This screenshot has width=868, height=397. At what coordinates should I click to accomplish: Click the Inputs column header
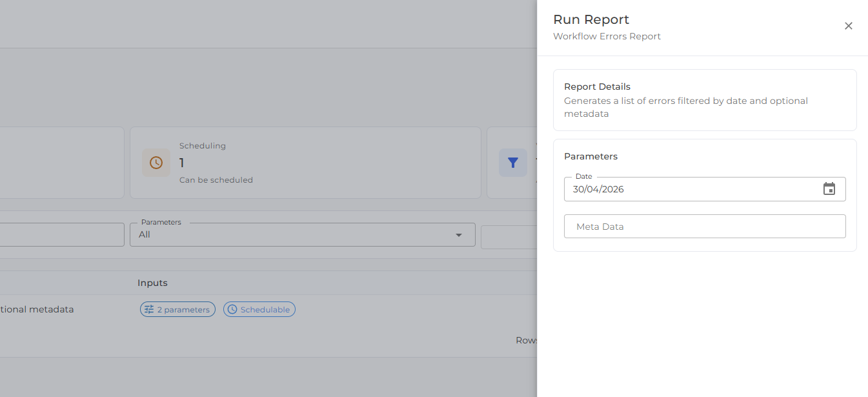[152, 283]
